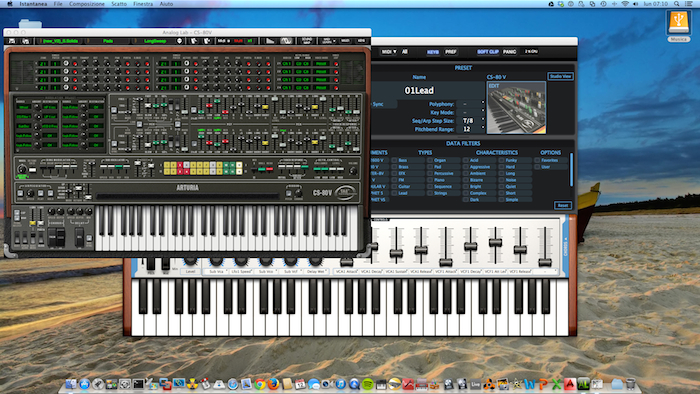Open Trash in the Dock

[630, 384]
